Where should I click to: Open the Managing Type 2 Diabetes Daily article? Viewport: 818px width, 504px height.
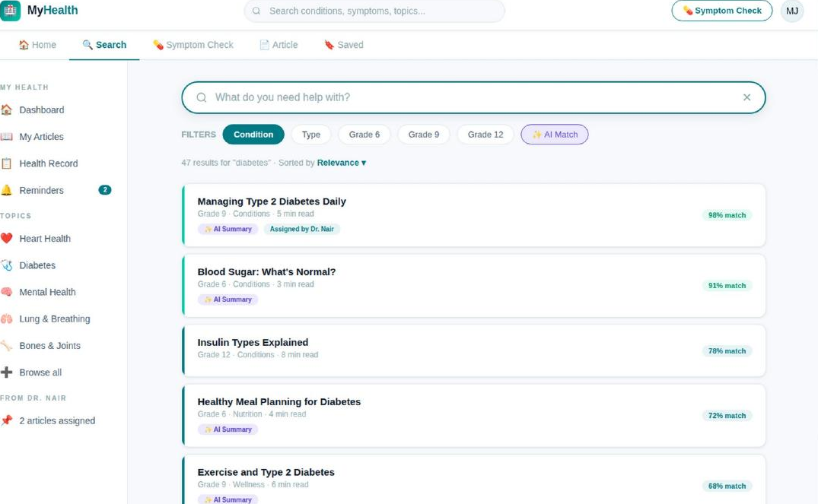[474, 215]
